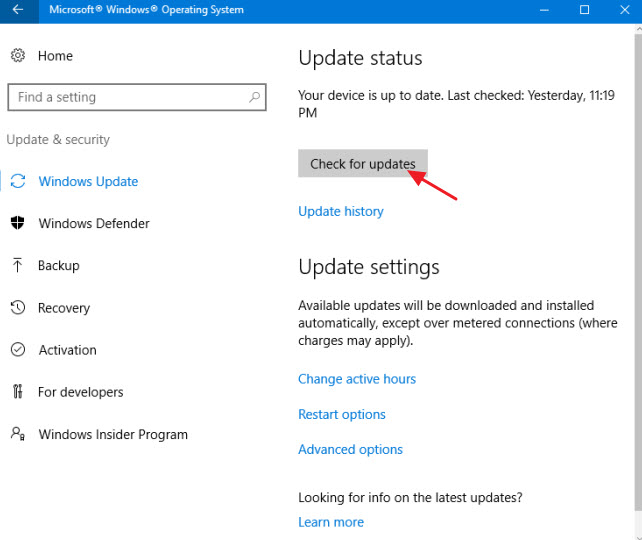
Task: Click the Recovery clock icon
Action: point(18,307)
